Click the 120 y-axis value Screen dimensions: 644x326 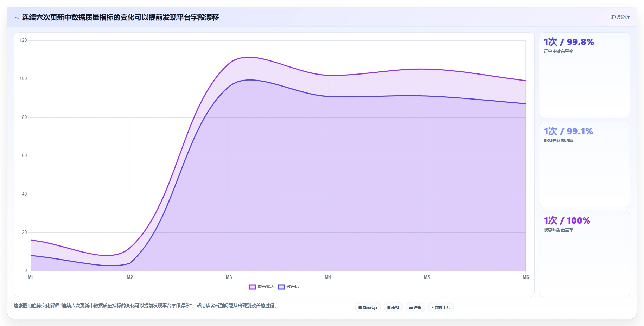(23, 40)
